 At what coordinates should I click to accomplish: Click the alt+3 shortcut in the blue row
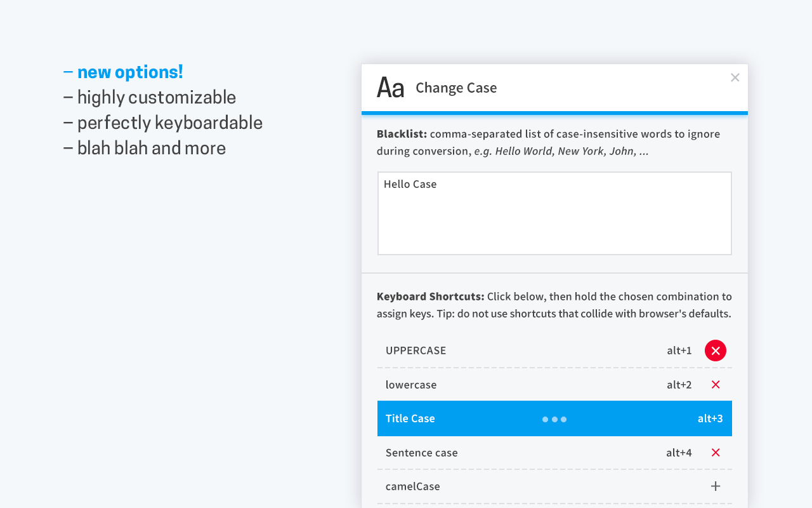tap(710, 418)
